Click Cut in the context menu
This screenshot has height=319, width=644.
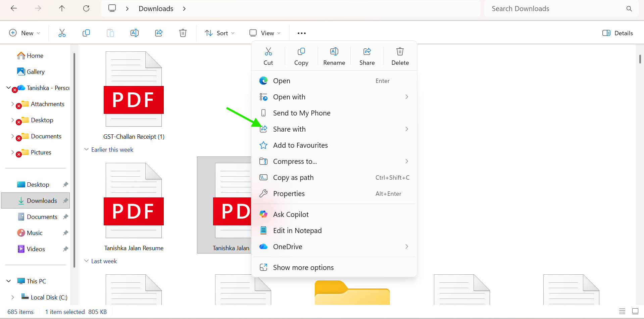pyautogui.click(x=268, y=56)
